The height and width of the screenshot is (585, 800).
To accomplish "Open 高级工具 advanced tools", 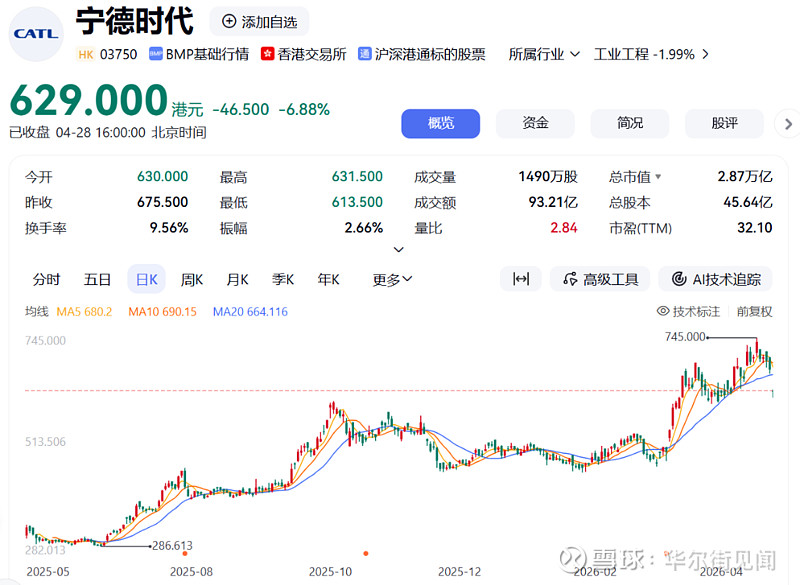I will pyautogui.click(x=600, y=279).
